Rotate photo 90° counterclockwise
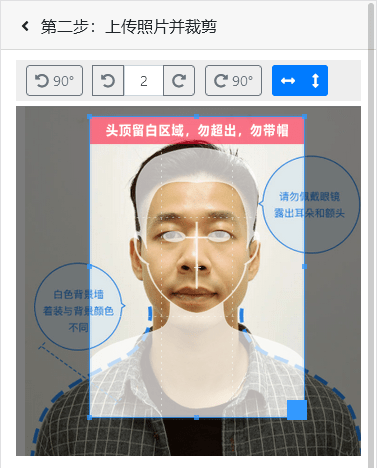The image size is (377, 468). click(54, 80)
